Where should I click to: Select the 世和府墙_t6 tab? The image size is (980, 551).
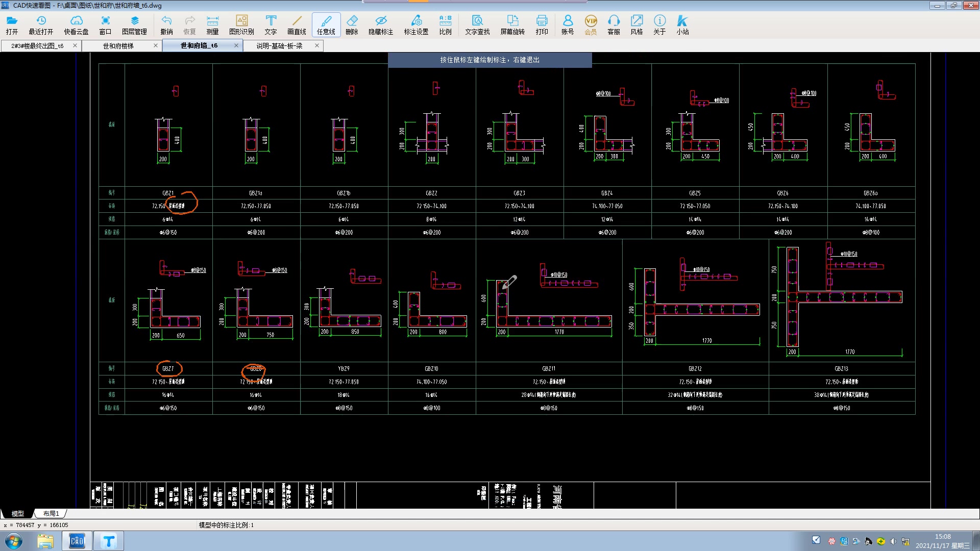click(x=199, y=45)
